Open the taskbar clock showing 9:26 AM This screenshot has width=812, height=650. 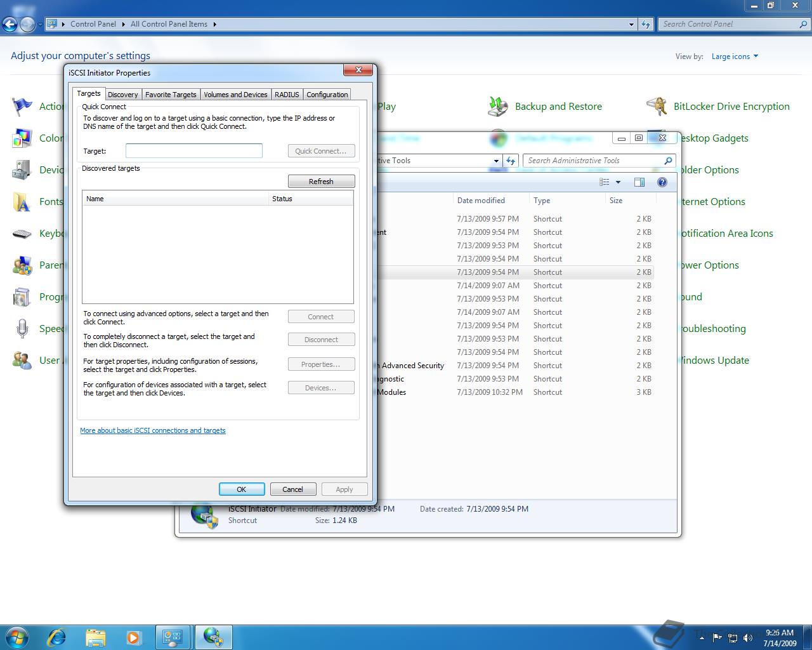780,637
